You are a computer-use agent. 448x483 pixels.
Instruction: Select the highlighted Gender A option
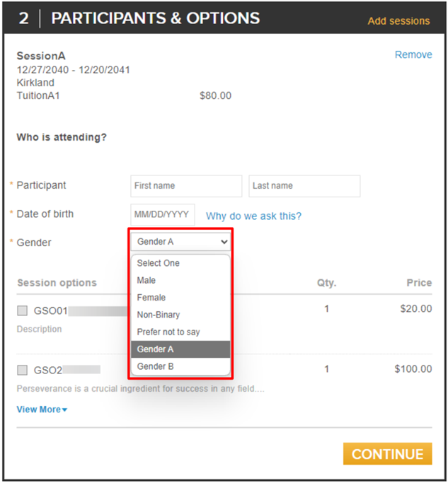coord(180,349)
